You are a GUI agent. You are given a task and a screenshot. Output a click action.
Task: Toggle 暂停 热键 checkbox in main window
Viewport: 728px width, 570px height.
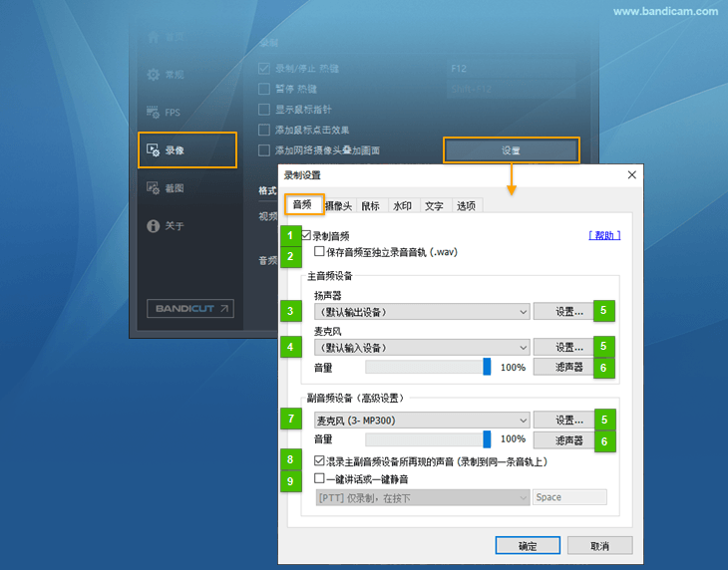pyautogui.click(x=264, y=89)
